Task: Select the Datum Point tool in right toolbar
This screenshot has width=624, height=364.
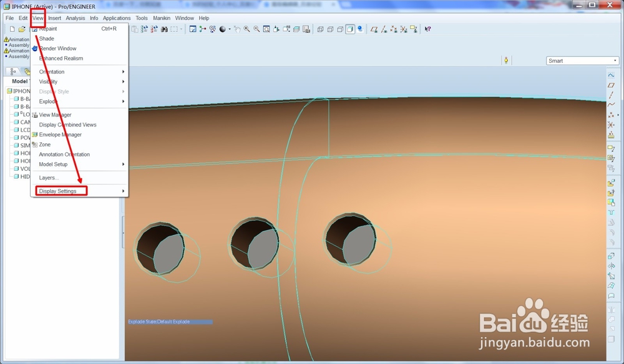Action: (x=611, y=115)
